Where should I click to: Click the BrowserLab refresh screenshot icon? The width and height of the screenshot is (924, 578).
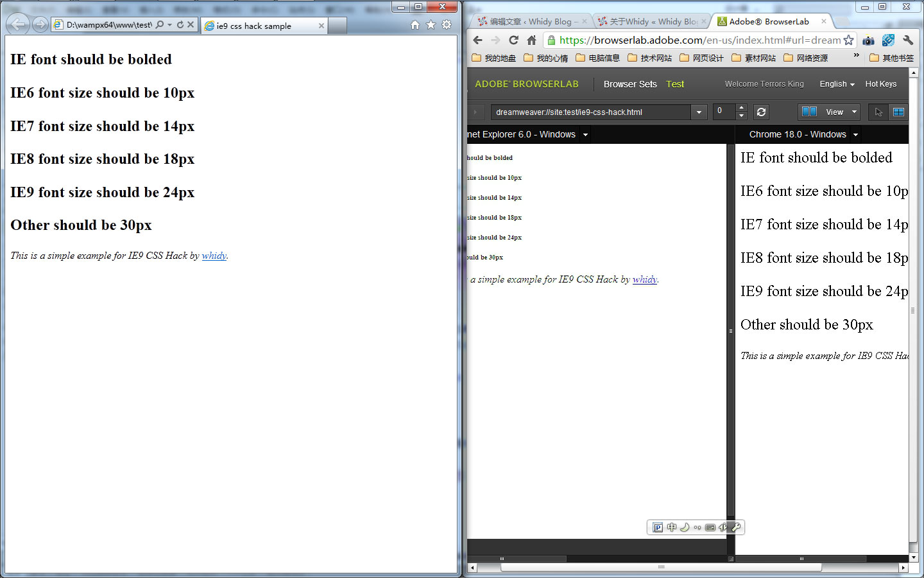761,112
